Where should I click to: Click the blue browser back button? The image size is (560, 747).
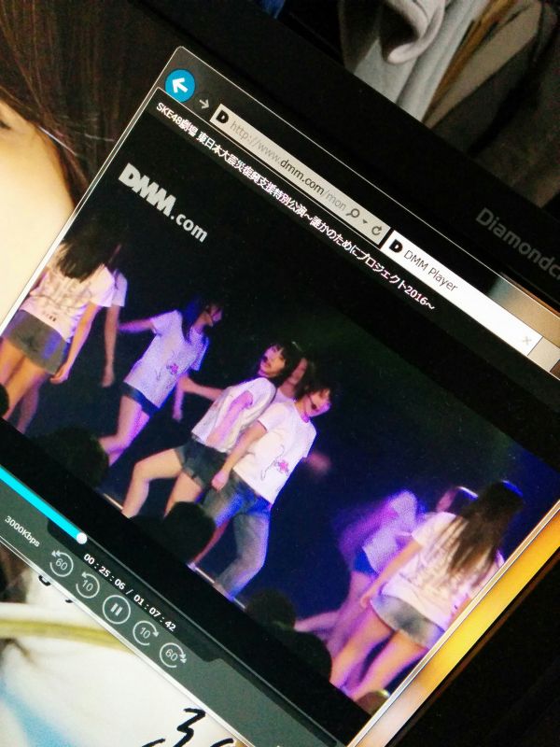tap(180, 85)
